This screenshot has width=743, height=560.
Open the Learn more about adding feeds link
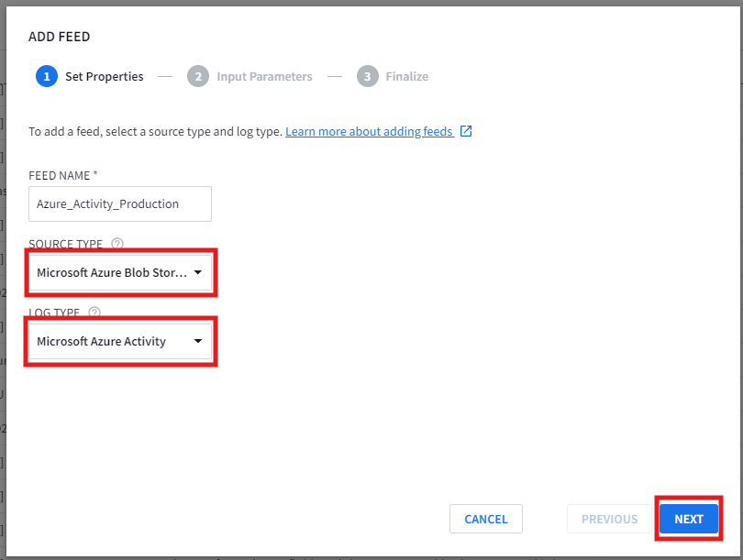(x=369, y=131)
